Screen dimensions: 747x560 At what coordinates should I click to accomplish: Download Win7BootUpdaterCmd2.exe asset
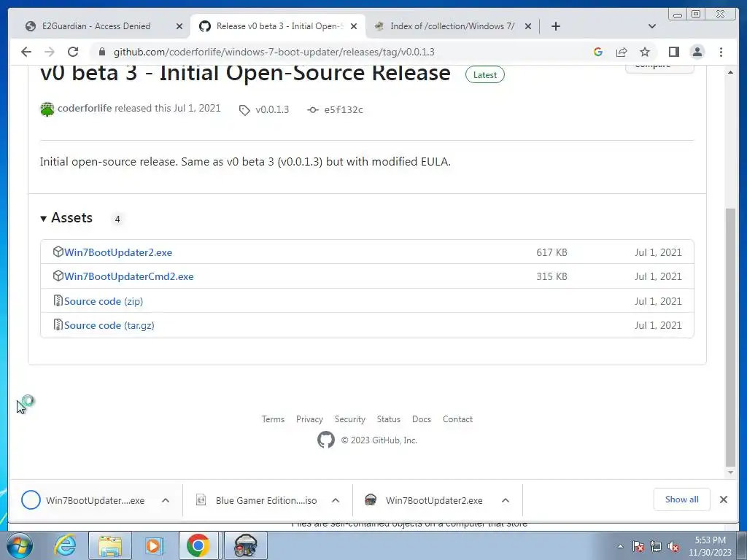tap(128, 276)
